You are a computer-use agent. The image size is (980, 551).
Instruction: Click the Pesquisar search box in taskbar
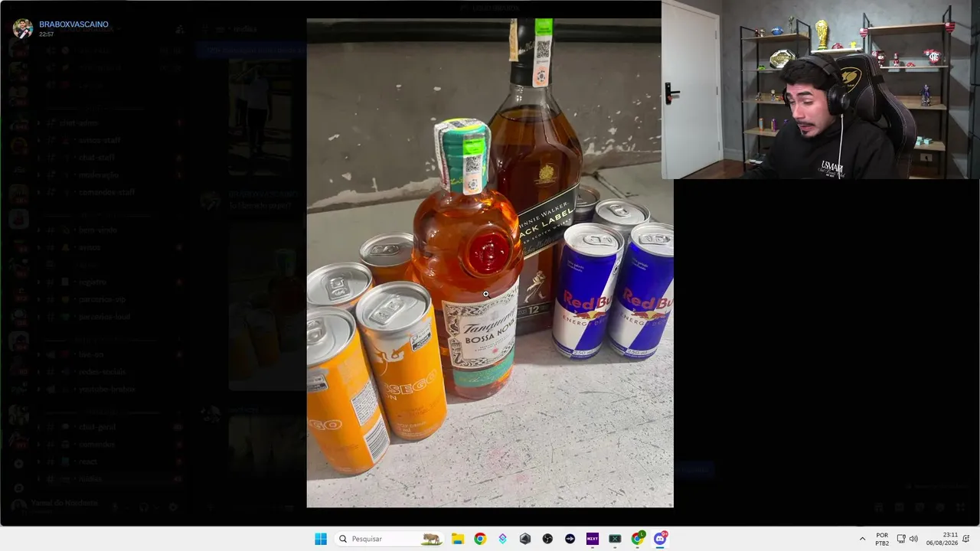click(390, 539)
